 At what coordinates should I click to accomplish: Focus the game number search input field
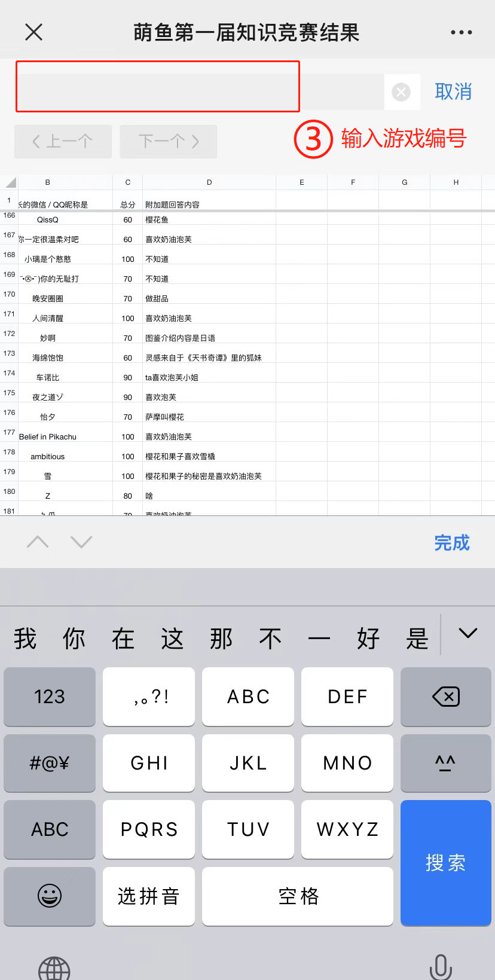[x=200, y=92]
